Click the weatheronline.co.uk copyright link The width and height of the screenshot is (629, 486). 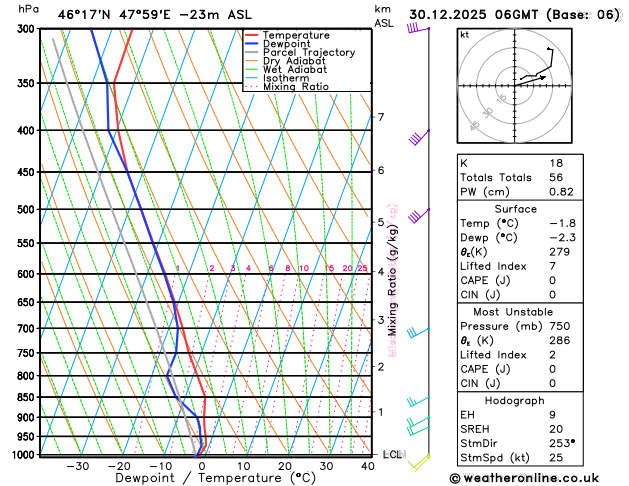[x=524, y=478]
